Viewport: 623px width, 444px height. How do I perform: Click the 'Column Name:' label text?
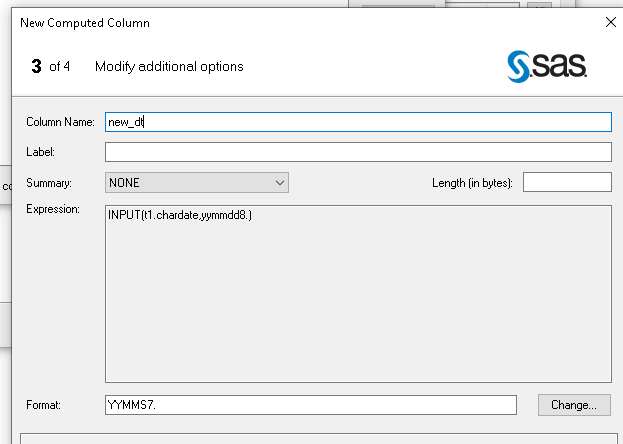[60, 122]
